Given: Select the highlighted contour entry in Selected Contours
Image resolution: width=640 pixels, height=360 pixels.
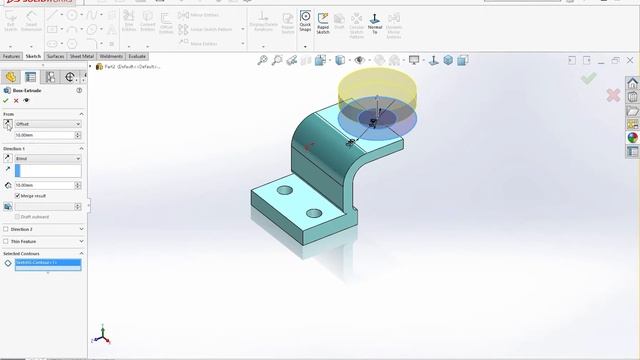Looking at the screenshot, I should (x=48, y=262).
